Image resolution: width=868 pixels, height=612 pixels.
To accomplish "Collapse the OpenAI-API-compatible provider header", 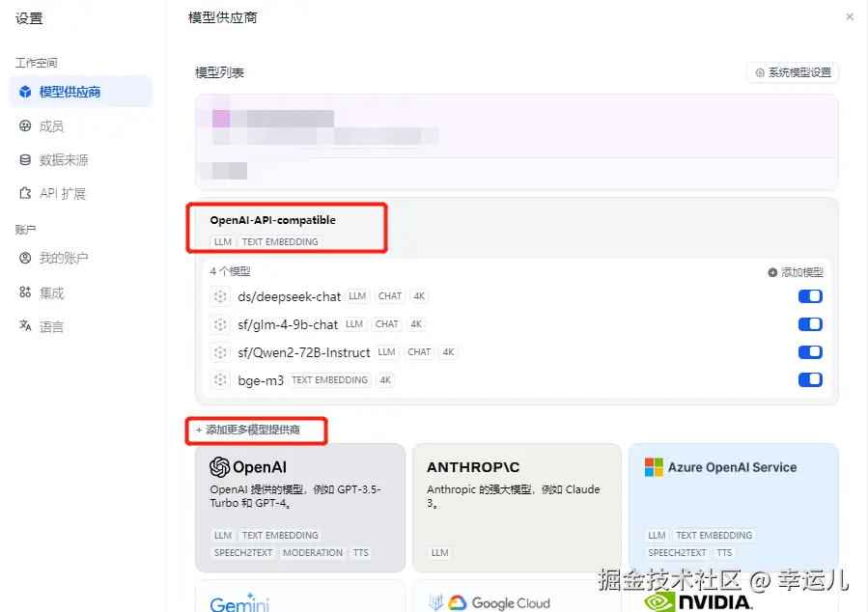I will (x=517, y=229).
